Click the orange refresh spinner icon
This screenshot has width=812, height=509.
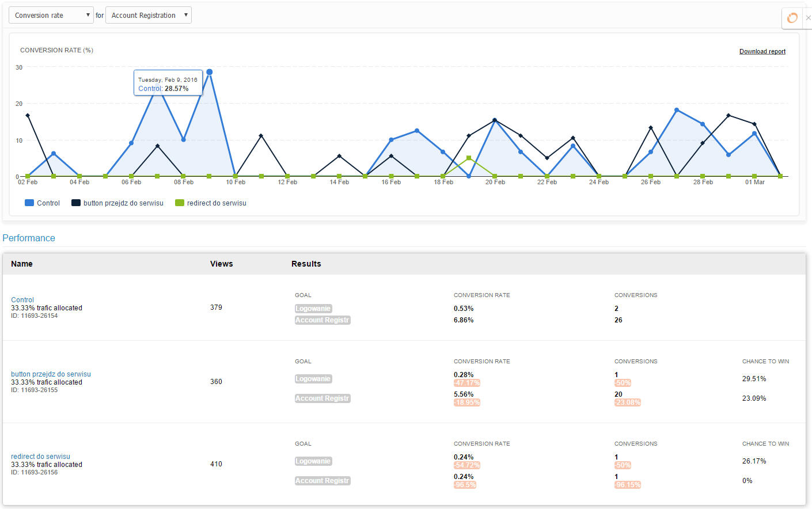792,18
